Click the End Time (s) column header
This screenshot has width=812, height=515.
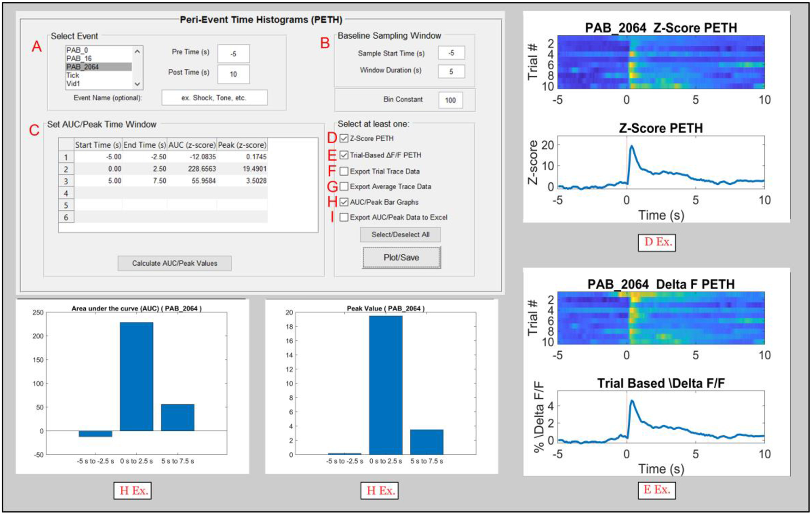pos(145,145)
